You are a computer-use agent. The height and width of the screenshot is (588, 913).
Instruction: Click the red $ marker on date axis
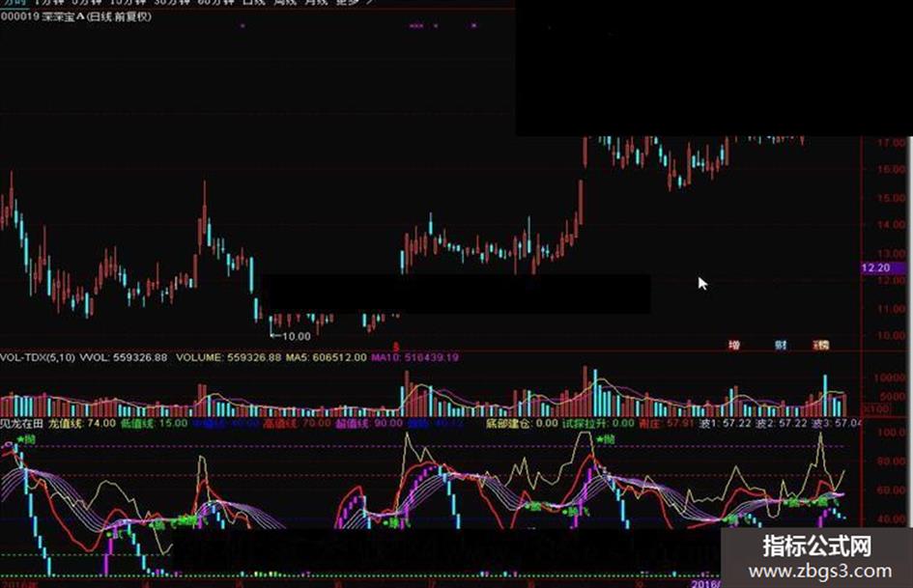click(x=396, y=347)
